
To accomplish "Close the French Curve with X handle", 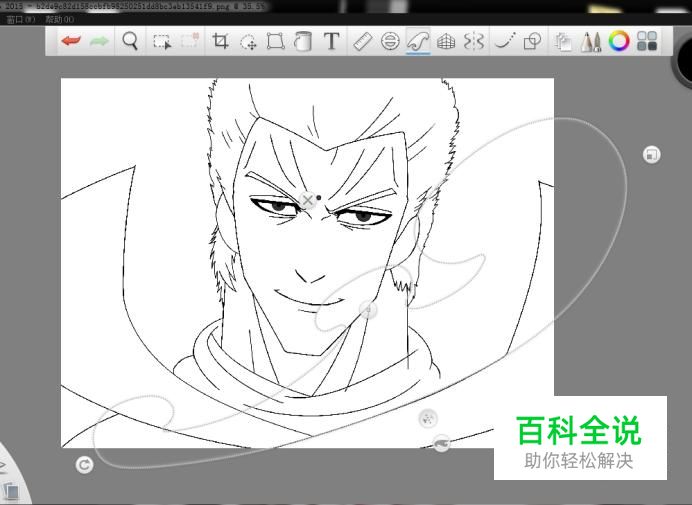I will tap(308, 200).
